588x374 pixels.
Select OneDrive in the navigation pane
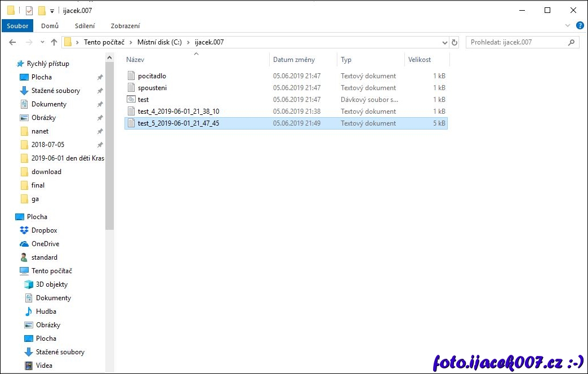click(x=45, y=244)
